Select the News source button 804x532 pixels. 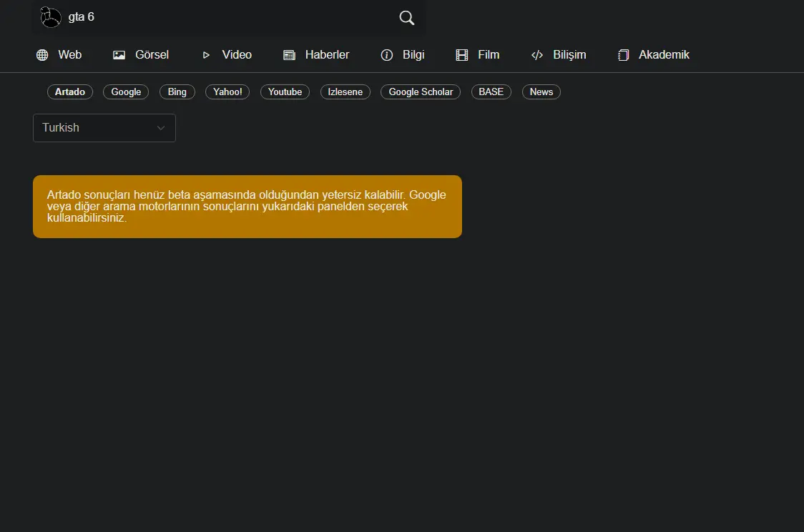click(x=541, y=92)
